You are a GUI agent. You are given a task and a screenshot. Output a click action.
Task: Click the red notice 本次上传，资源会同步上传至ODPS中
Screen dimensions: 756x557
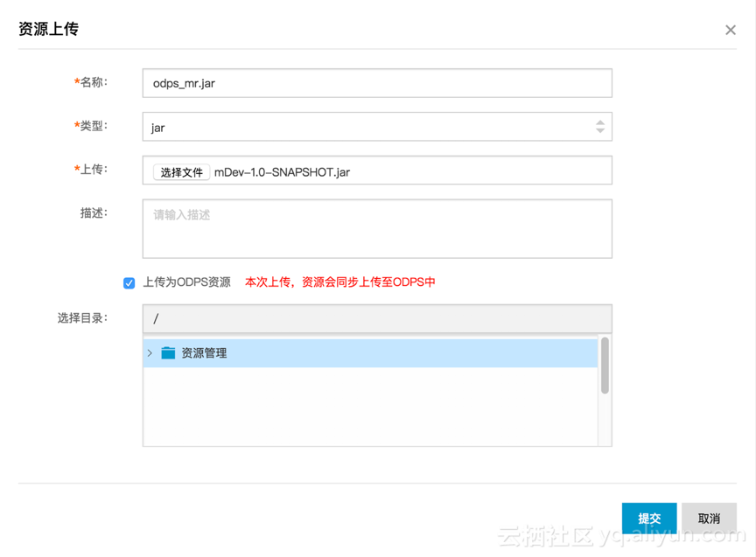click(339, 282)
